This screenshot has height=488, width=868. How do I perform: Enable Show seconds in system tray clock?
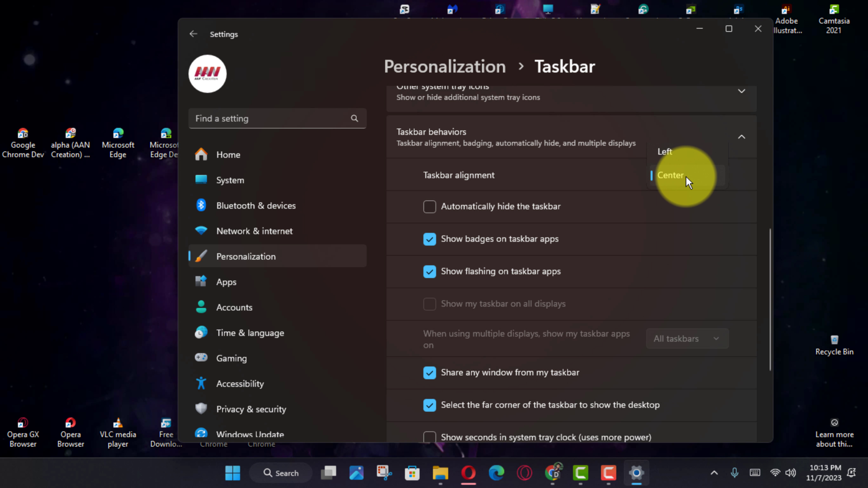coord(429,437)
